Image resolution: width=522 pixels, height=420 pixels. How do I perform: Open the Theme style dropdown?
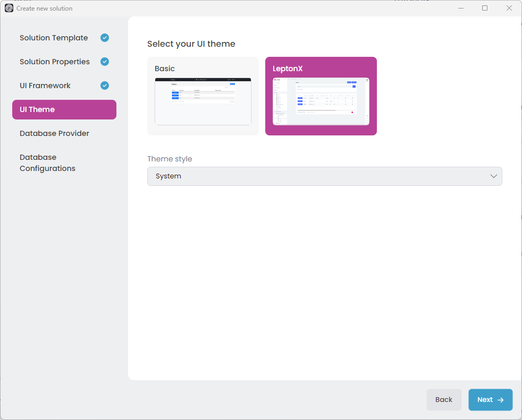tap(325, 176)
